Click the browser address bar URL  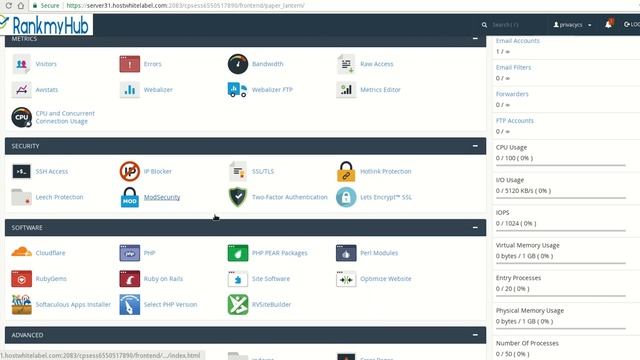click(x=185, y=6)
